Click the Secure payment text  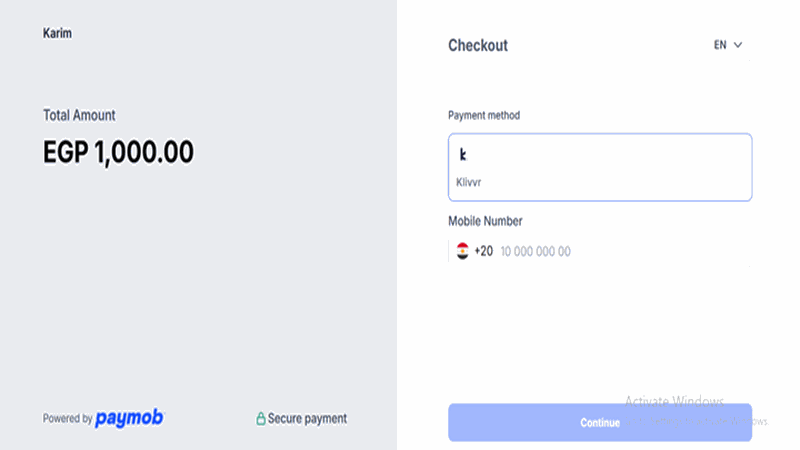307,419
